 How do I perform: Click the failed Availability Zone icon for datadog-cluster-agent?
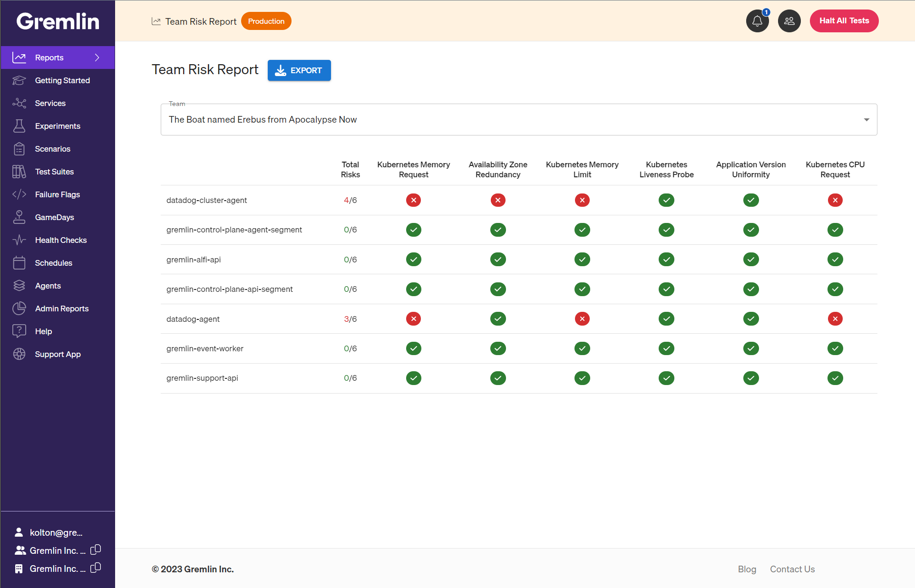498,200
